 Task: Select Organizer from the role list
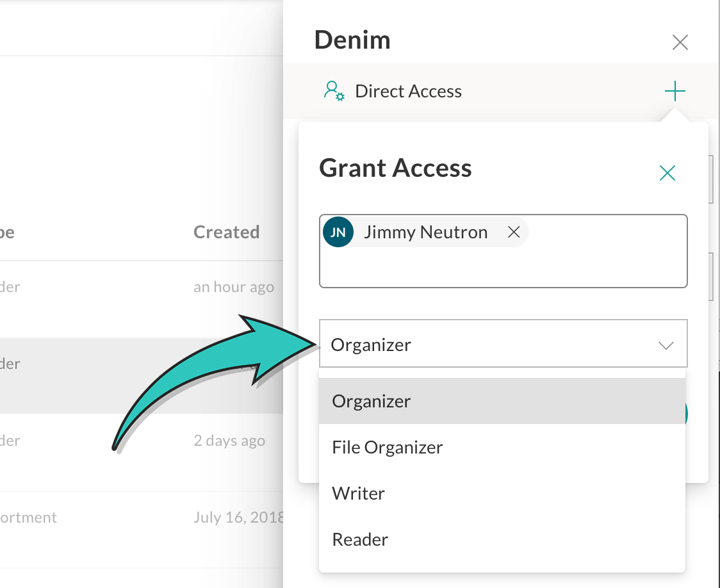pyautogui.click(x=502, y=401)
